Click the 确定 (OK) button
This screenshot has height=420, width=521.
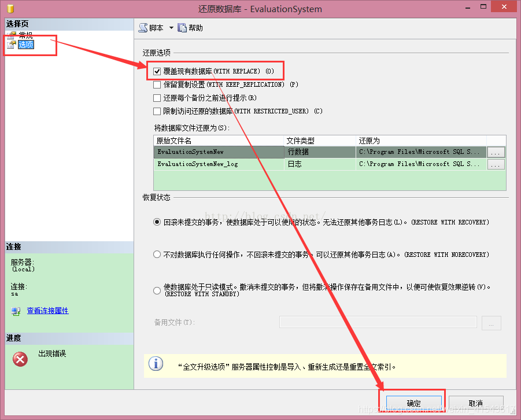pos(413,403)
